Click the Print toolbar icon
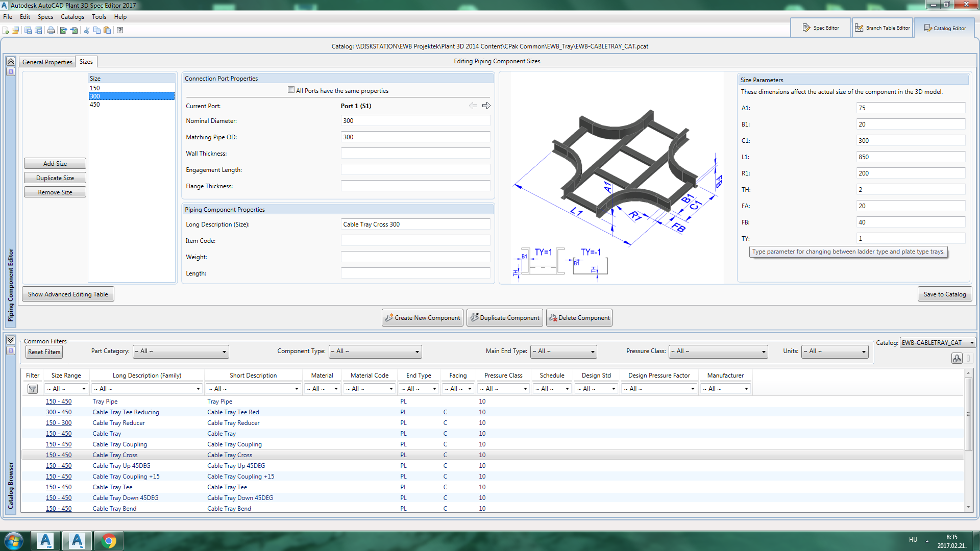This screenshot has height=551, width=980. pos(51,30)
